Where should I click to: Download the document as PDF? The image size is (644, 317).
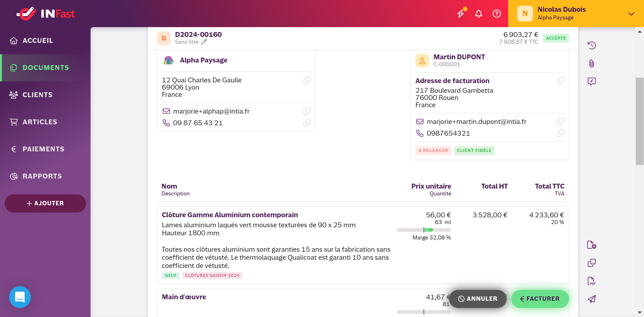592,281
